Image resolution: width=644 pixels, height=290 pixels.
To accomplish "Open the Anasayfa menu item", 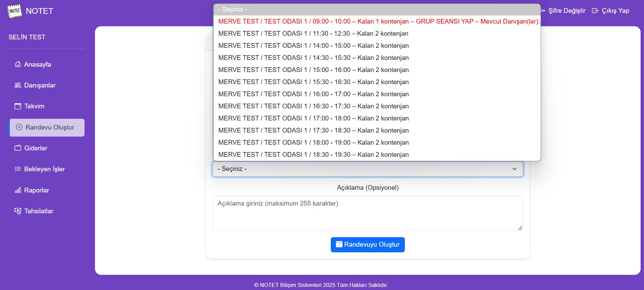I will tap(46, 64).
